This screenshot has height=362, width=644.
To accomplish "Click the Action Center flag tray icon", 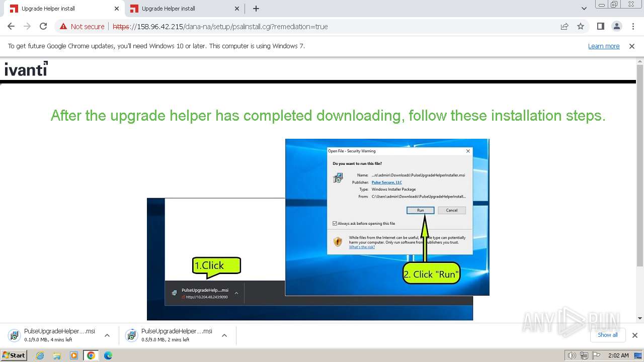I will tap(596, 355).
